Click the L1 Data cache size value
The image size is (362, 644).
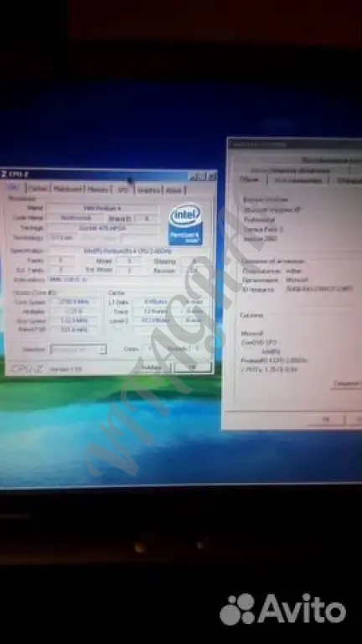(x=156, y=302)
